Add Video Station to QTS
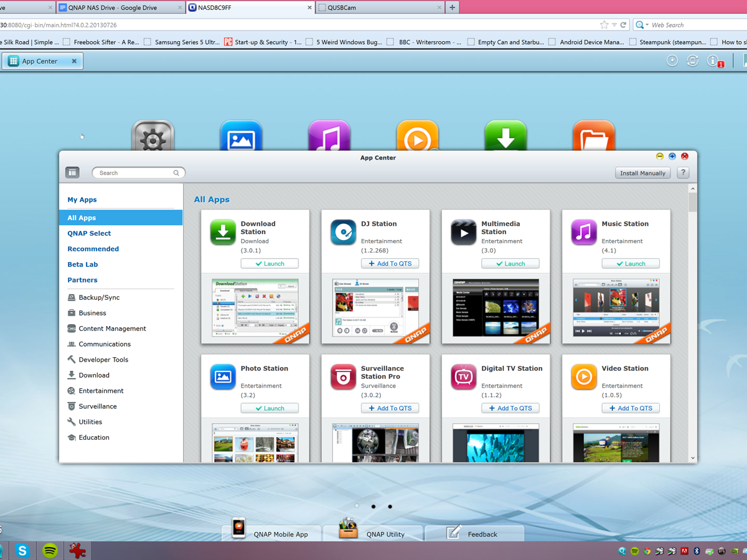The height and width of the screenshot is (560, 747). 631,408
